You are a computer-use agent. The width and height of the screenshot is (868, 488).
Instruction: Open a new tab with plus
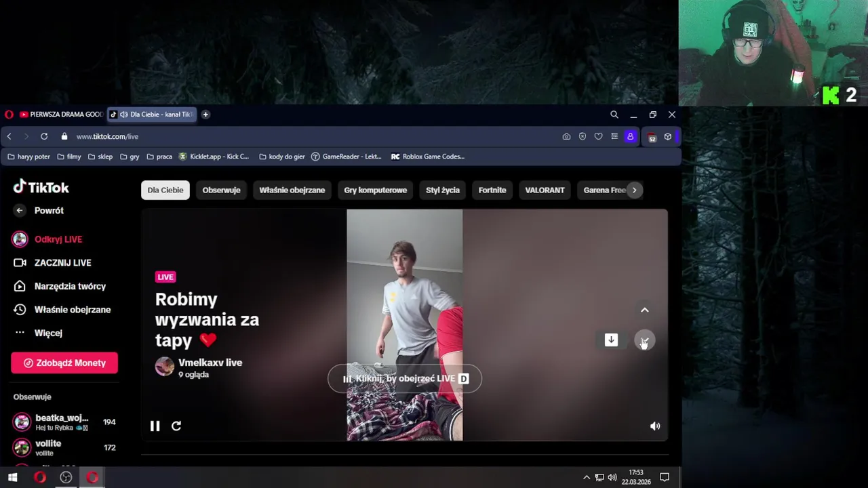[205, 115]
